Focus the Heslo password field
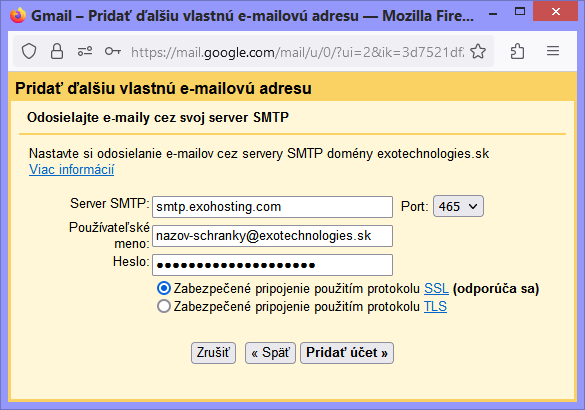This screenshot has width=585, height=410. 272,265
